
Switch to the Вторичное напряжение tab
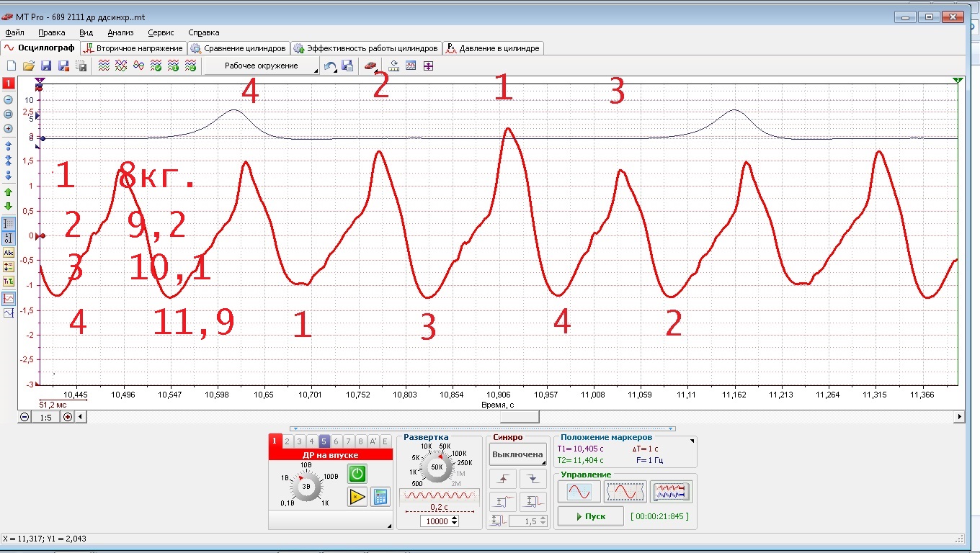133,48
